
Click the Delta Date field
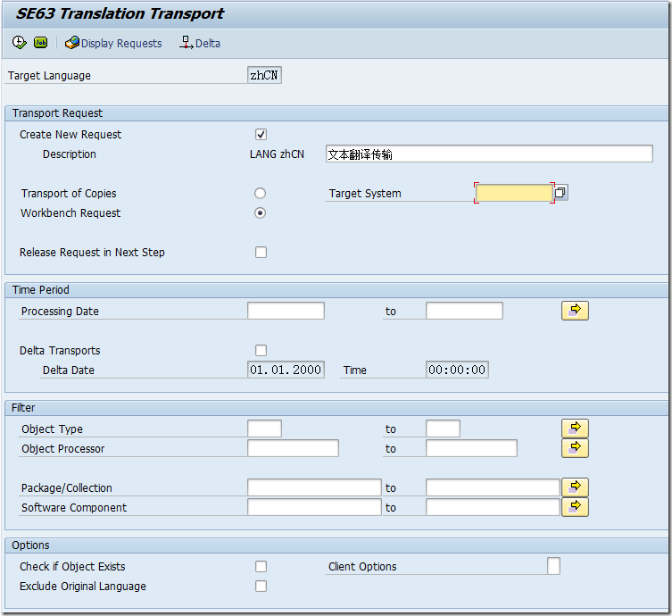[x=286, y=370]
